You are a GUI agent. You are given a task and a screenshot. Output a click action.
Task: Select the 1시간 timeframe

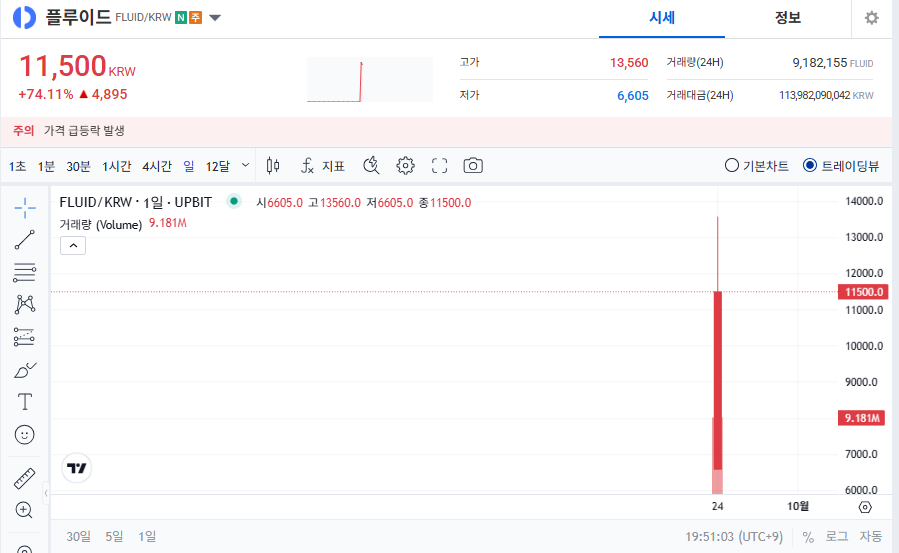coord(116,166)
